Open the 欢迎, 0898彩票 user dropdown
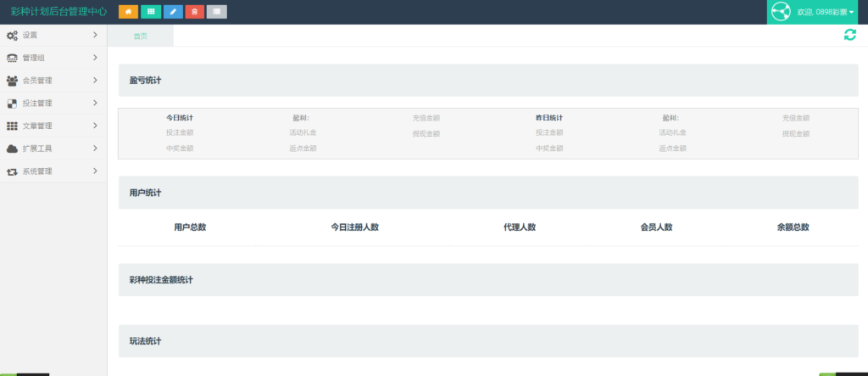The image size is (868, 376). coord(825,13)
